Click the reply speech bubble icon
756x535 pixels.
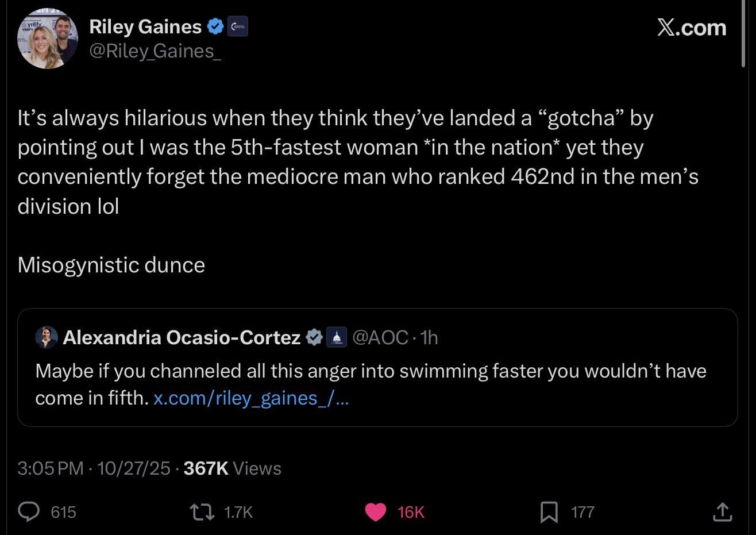pos(29,511)
